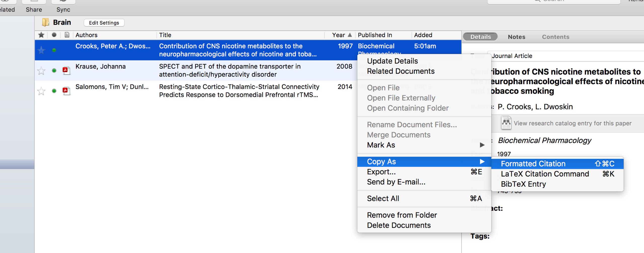This screenshot has height=253, width=644.
Task: Sort by the read status dot column header
Action: click(54, 35)
